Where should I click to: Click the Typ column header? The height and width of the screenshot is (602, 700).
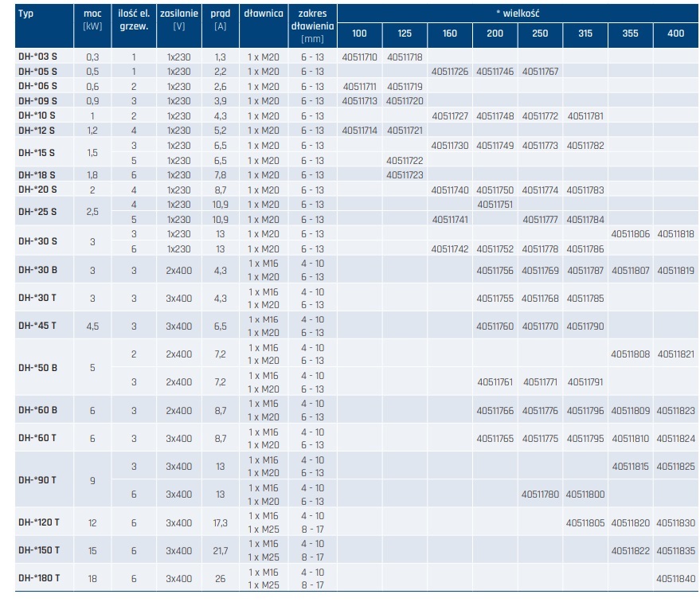[x=25, y=15]
